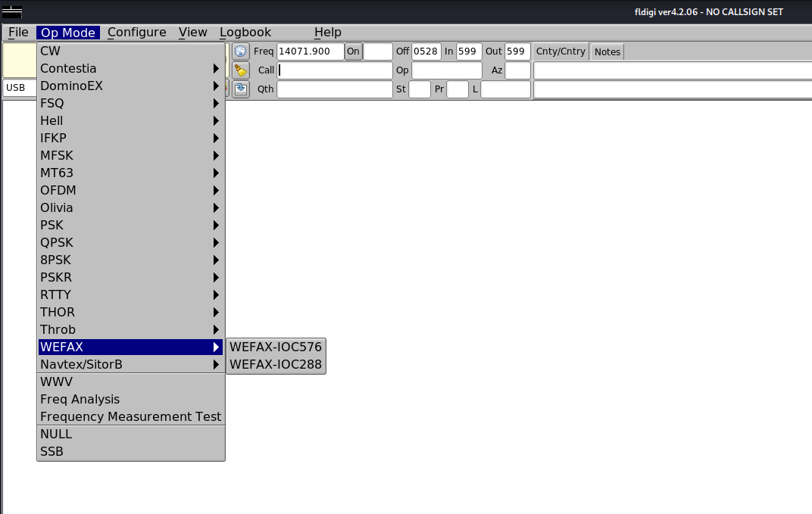Open the THOR submenu
812x514 pixels.
tap(130, 312)
